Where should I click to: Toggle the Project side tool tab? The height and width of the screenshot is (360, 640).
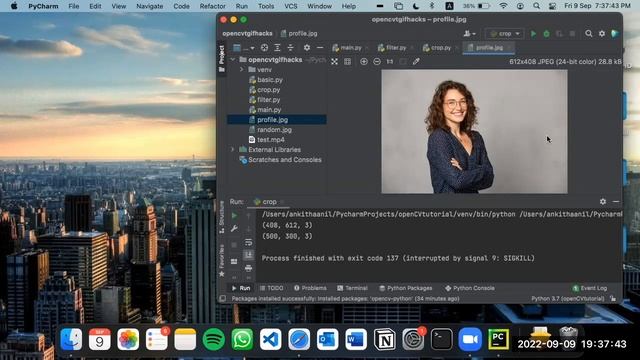222,58
